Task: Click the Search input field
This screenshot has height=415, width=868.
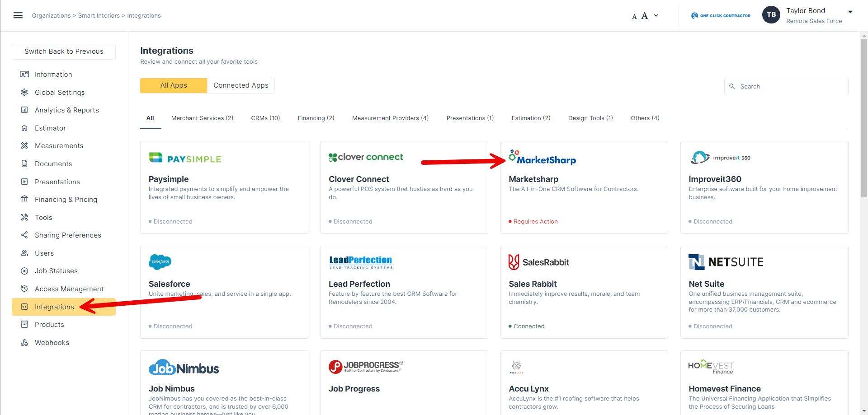Action: click(786, 86)
